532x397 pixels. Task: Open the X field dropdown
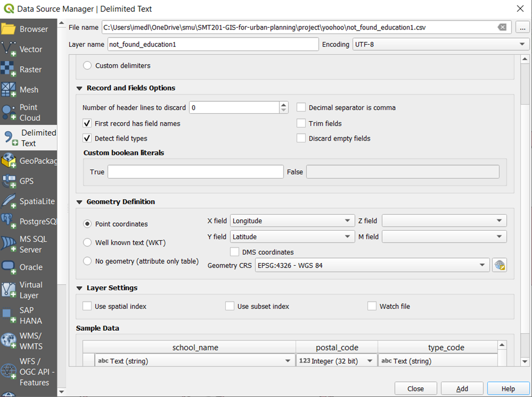coord(292,221)
